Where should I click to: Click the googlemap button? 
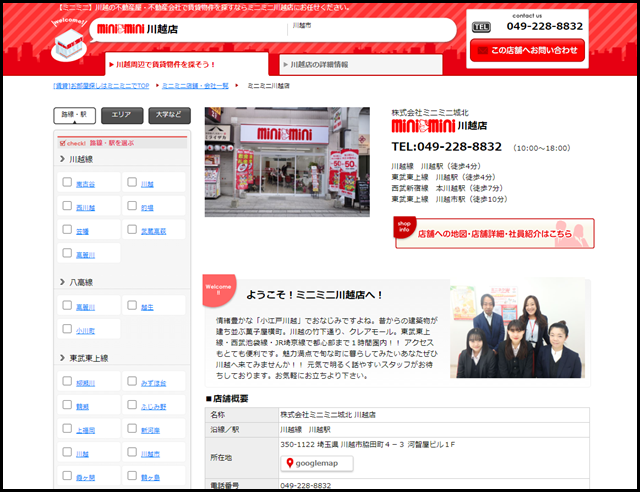click(x=317, y=463)
